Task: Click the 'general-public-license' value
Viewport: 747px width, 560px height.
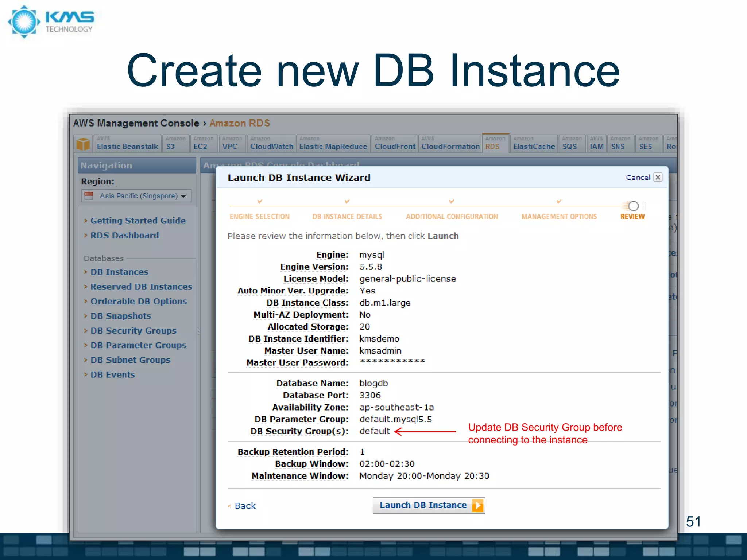Action: pyautogui.click(x=407, y=279)
